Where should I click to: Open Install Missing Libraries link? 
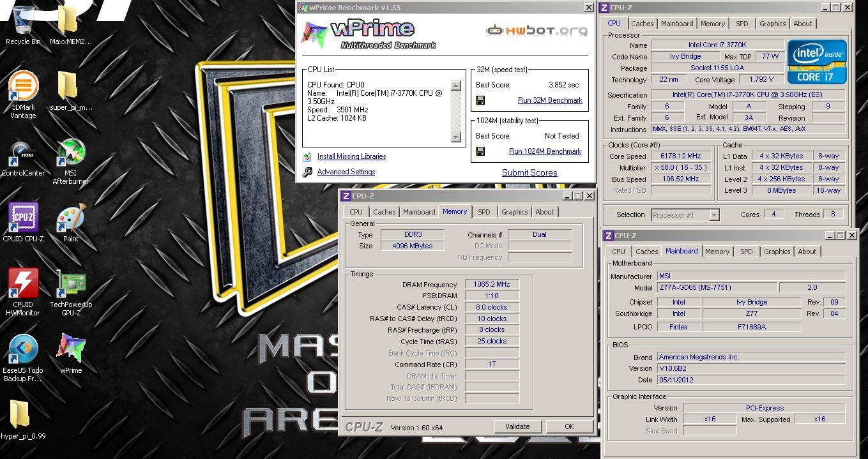pyautogui.click(x=351, y=156)
